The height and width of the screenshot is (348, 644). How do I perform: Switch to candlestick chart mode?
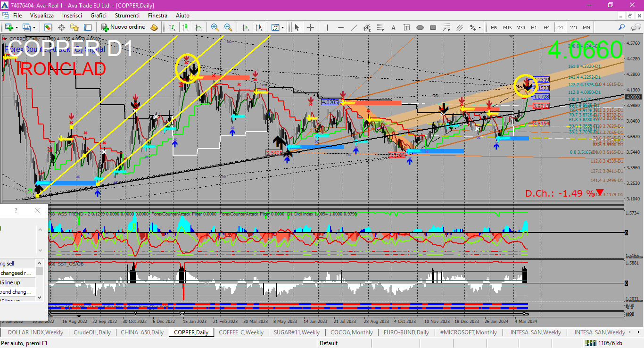185,27
